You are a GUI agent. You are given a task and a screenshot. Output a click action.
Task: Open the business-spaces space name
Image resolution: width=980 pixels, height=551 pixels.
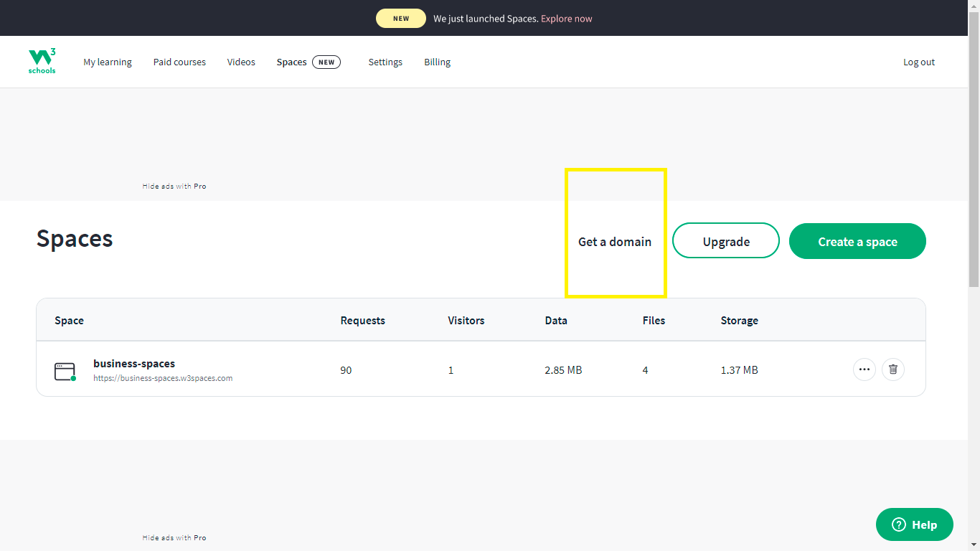coord(134,364)
